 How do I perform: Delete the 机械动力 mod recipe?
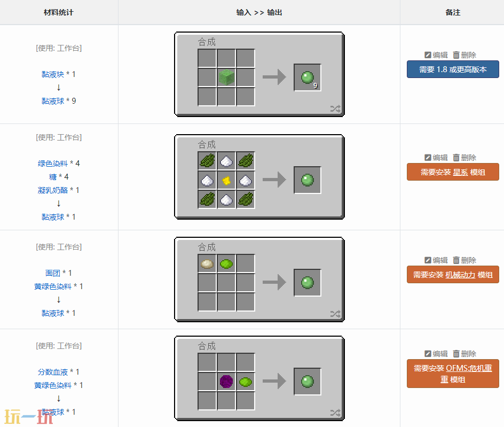click(x=464, y=260)
